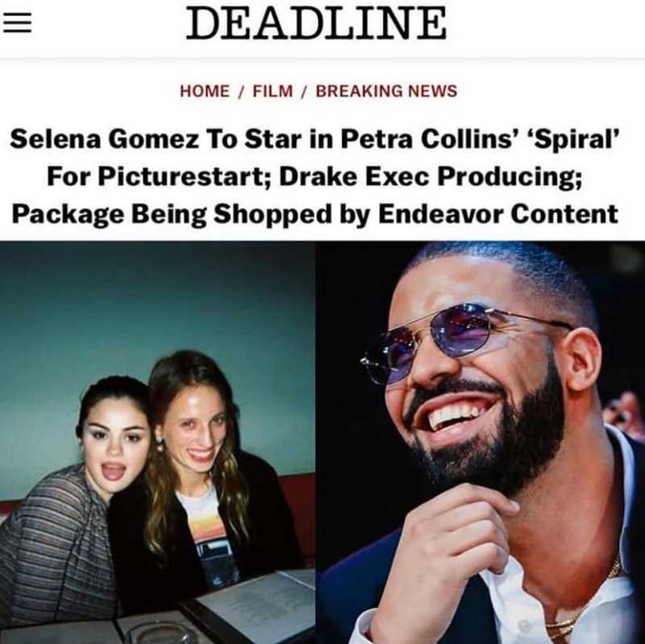This screenshot has height=644, width=645.
Task: Open the hamburger menu icon
Action: (x=18, y=22)
